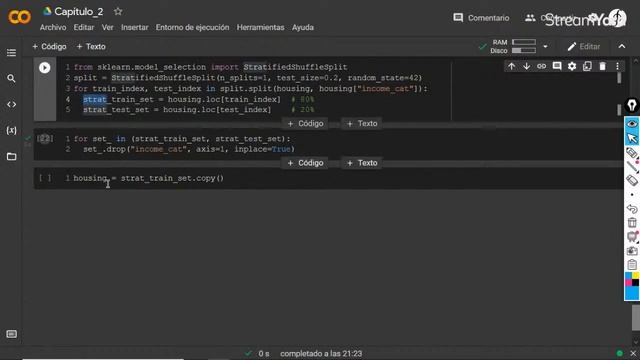This screenshot has height=360, width=640.
Task: Expand RAM and Disco resources dropdown
Action: click(x=545, y=47)
